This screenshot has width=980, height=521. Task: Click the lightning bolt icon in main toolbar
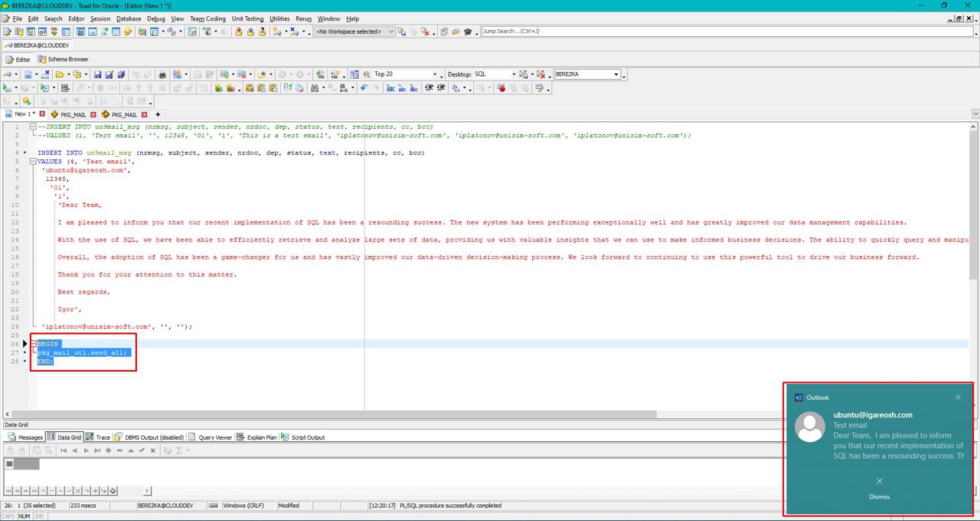coord(128,31)
